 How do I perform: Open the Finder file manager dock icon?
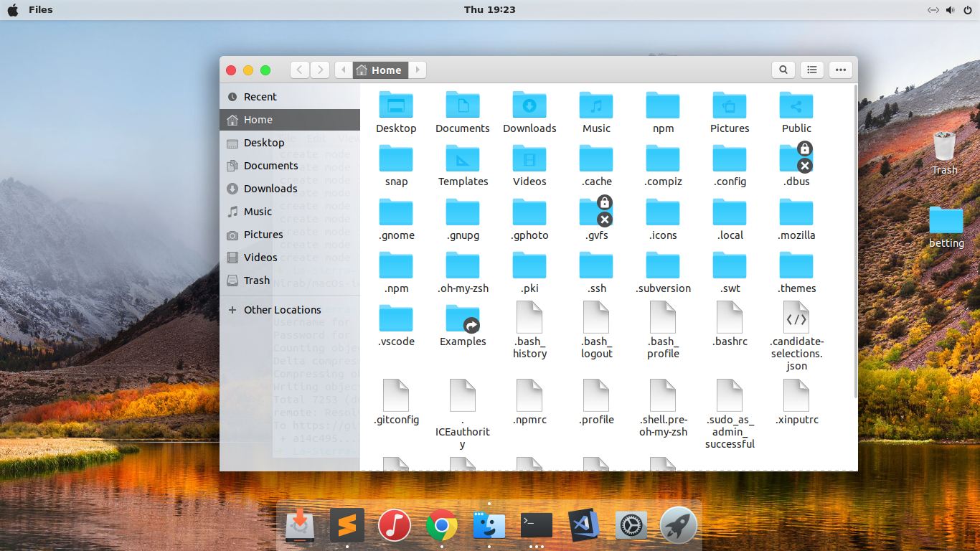pos(489,527)
